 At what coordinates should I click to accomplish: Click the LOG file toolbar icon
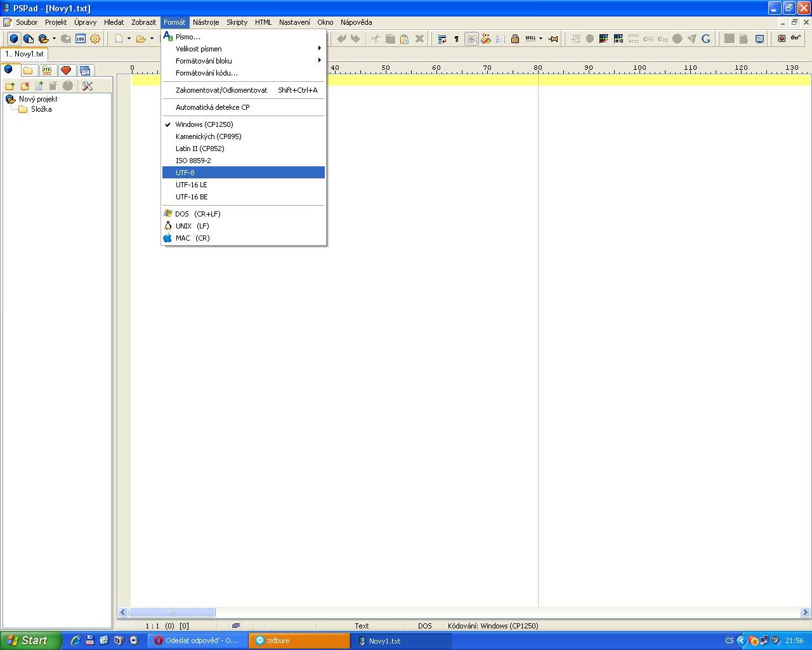coord(81,39)
